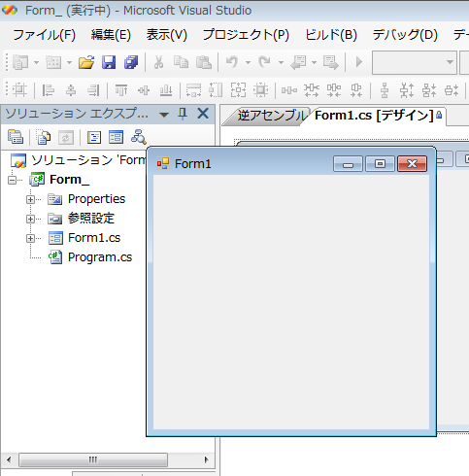Click the Align Middles layout icon
This screenshot has height=476, width=469.
[144, 90]
